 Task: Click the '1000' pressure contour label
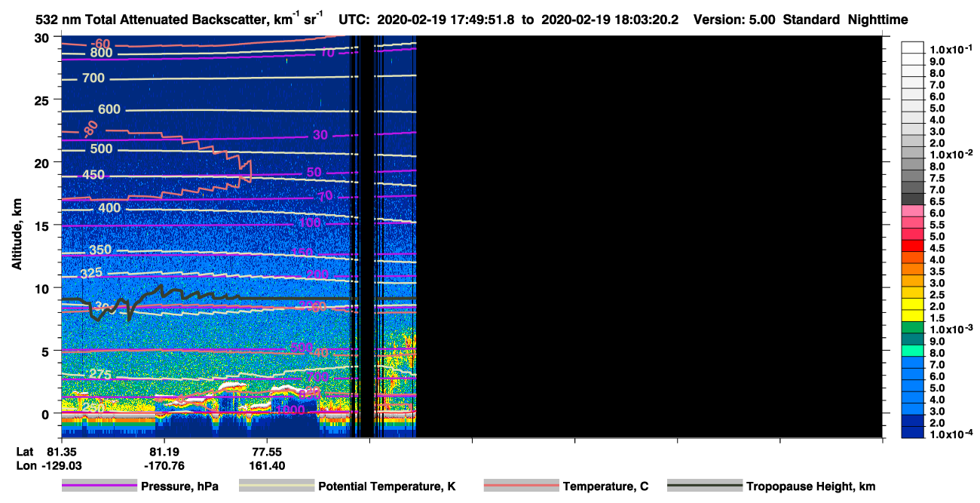[x=290, y=410]
